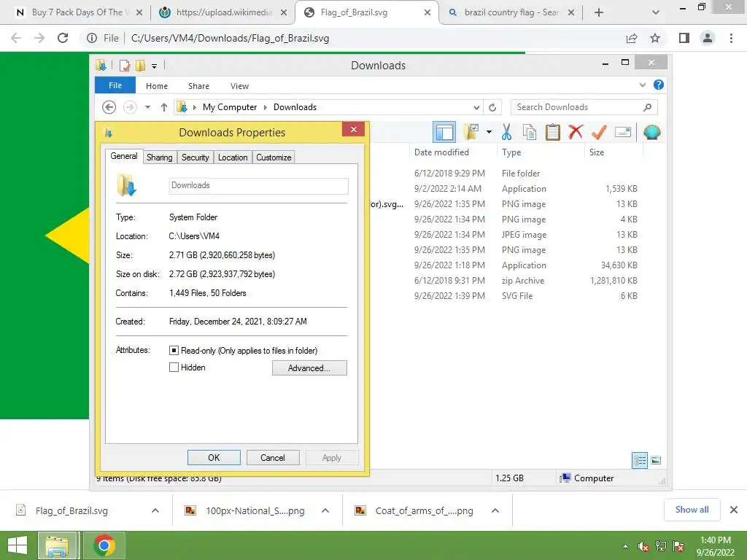Screen dimensions: 747x560
Task: Sort by Date modified column header
Action: point(441,152)
